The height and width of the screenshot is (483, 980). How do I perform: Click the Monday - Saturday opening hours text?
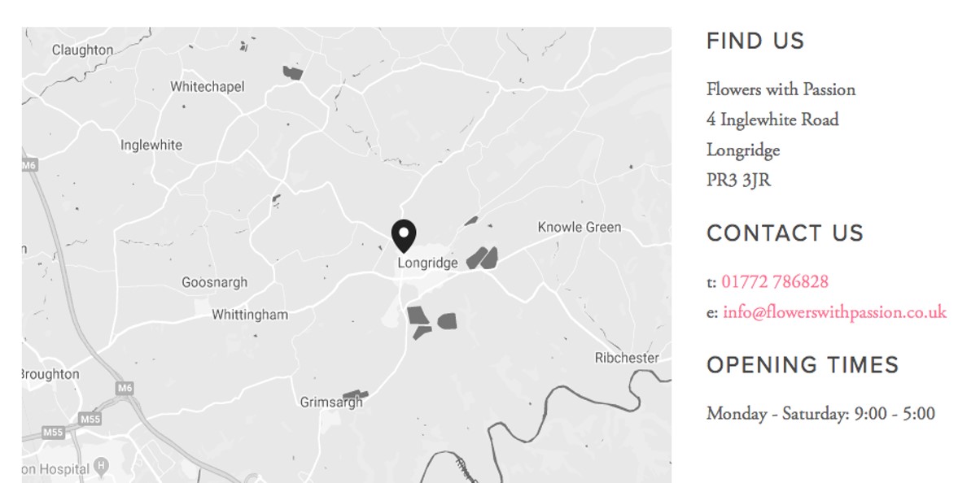pos(820,414)
